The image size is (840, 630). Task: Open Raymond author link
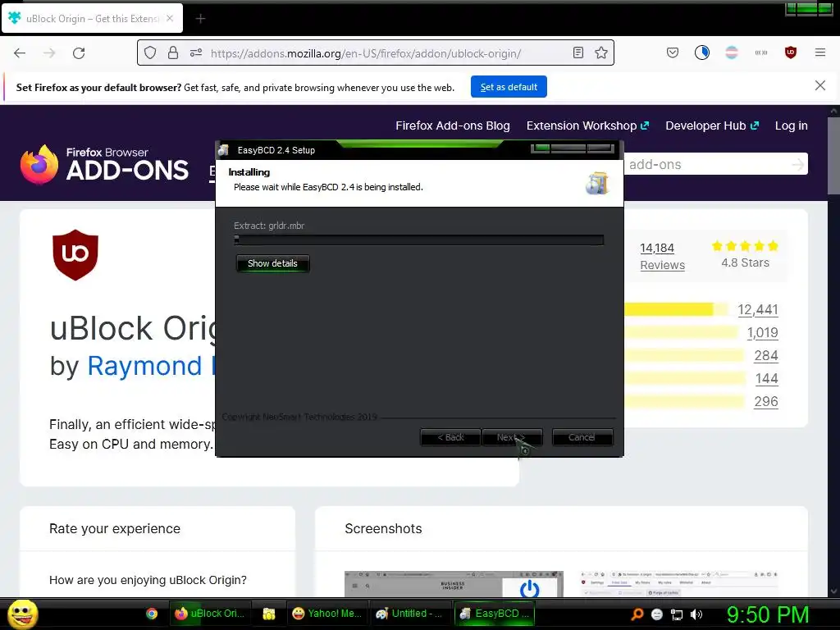[x=151, y=367]
